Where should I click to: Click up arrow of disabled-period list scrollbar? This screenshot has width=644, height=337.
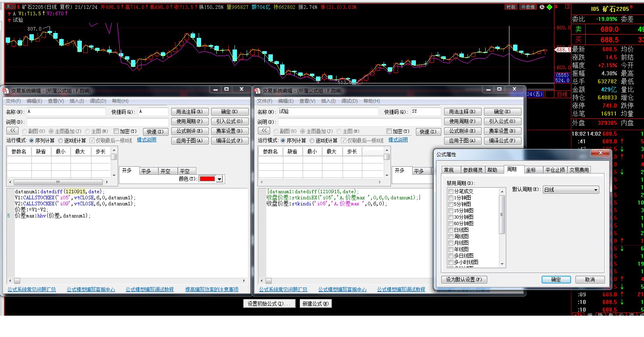click(x=502, y=191)
